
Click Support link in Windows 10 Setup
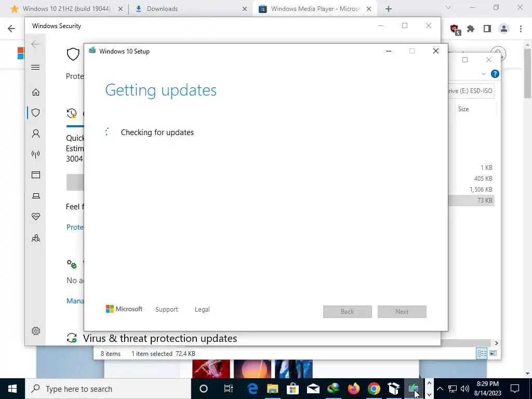(167, 310)
